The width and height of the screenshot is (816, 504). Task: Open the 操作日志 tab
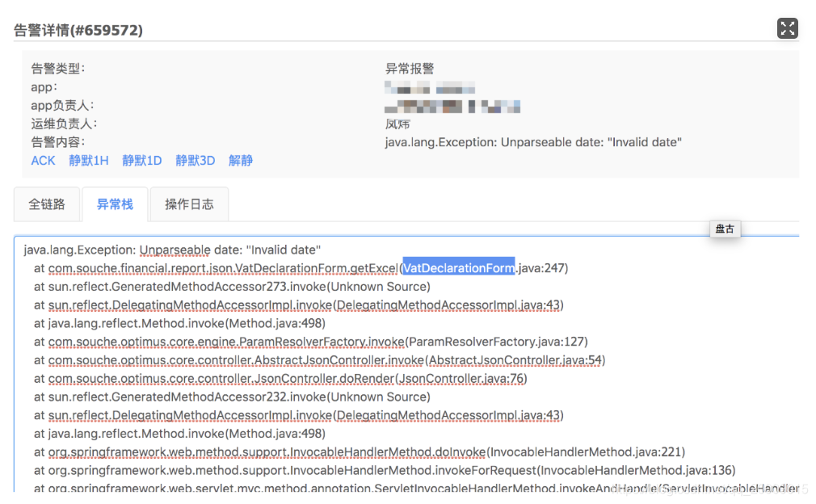click(x=189, y=204)
